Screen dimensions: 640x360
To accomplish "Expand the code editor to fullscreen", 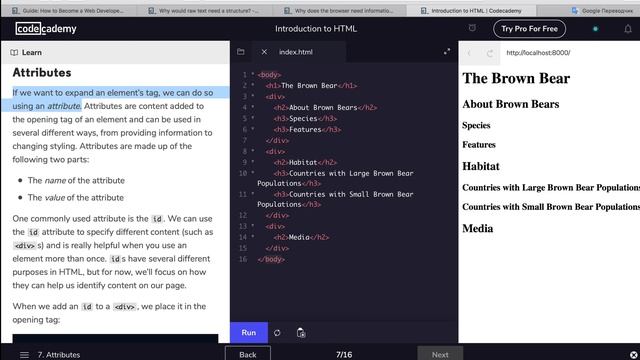I will tap(447, 51).
